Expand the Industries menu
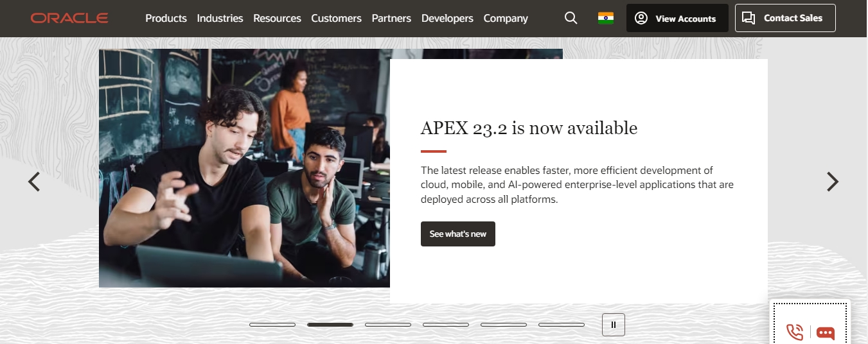 (220, 18)
